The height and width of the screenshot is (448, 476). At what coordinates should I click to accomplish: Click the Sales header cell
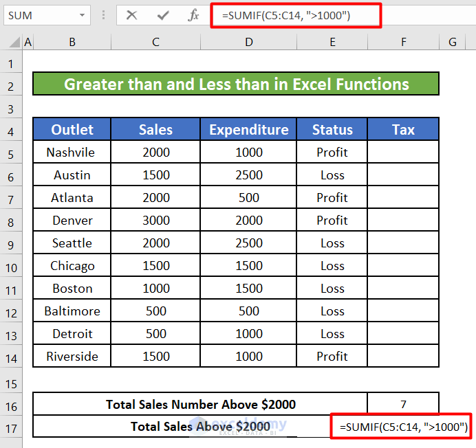click(155, 129)
